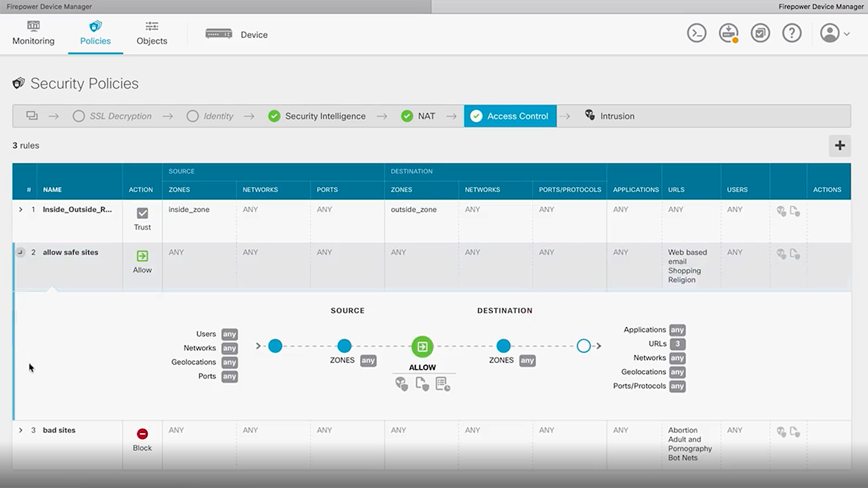Click the URLs count badge in destination details
The width and height of the screenshot is (868, 488).
tap(677, 344)
